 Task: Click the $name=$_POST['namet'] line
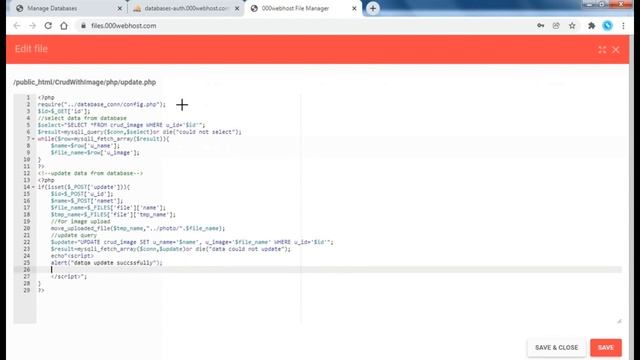87,201
